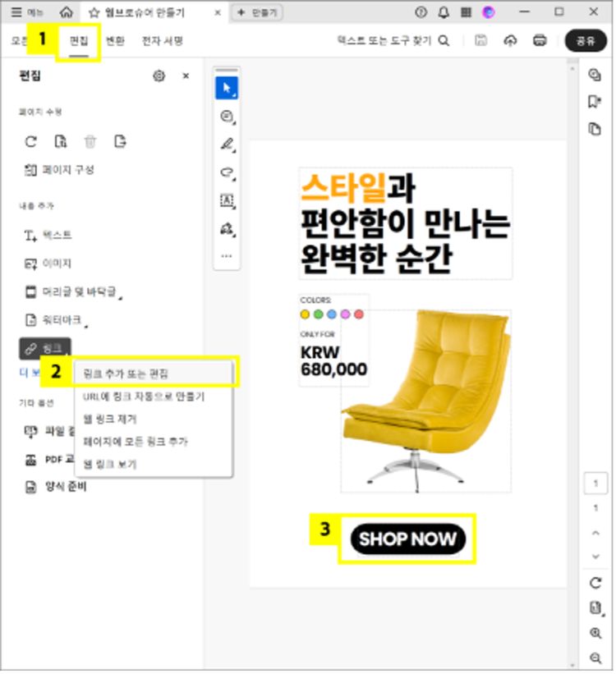The image size is (616, 674).
Task: Select the 이미지 add image tool
Action: 48,264
